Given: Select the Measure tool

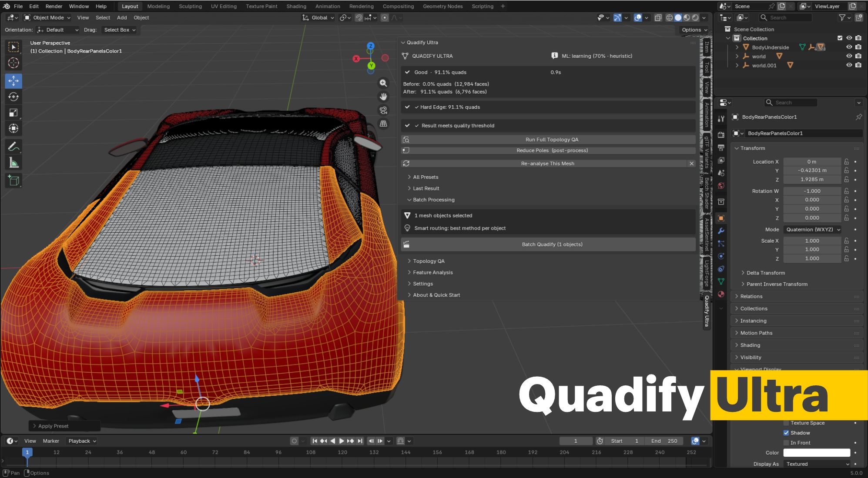Looking at the screenshot, I should coord(13,163).
